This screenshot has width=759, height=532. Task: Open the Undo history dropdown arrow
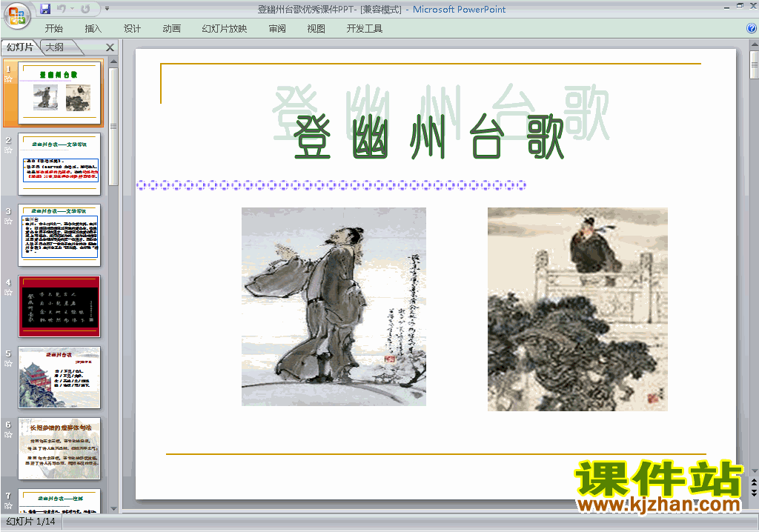[72, 9]
